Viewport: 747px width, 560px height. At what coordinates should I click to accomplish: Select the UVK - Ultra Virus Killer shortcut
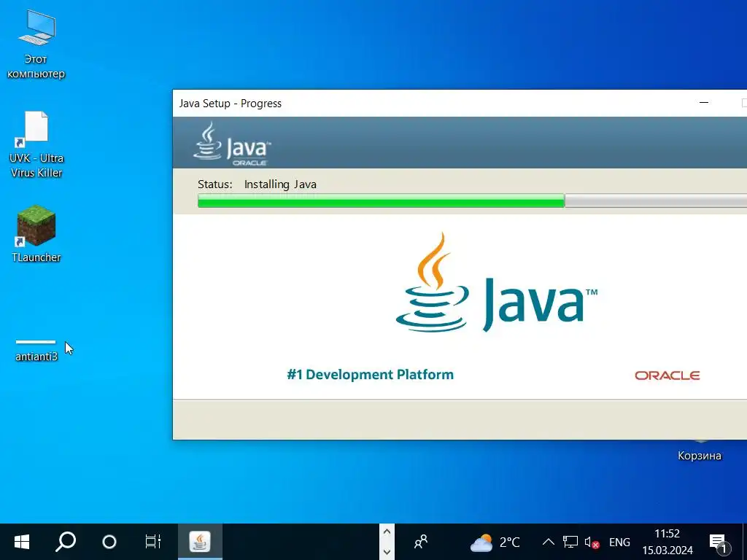(x=36, y=144)
